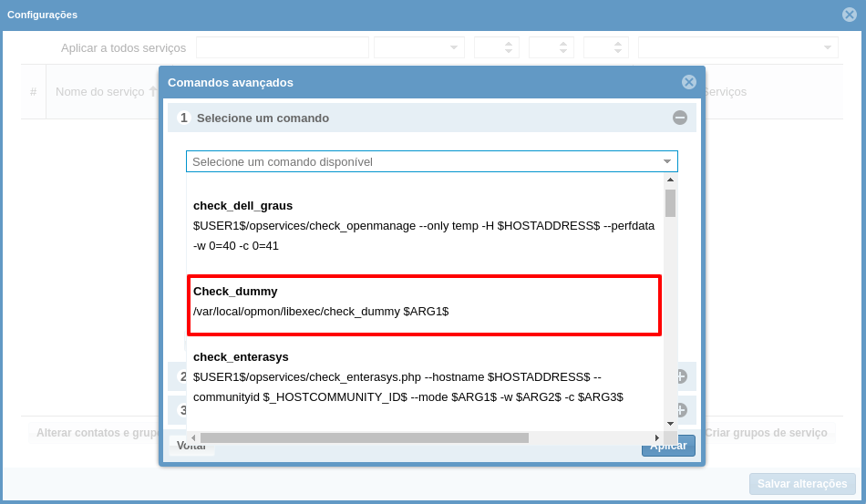Click the command list scroll-up arrow
This screenshot has width=866, height=504.
[670, 180]
